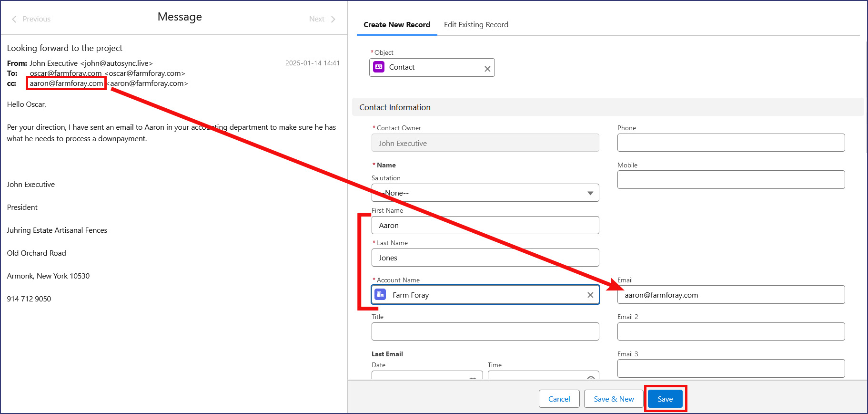
Task: Click the purple Contact object icon
Action: point(379,67)
